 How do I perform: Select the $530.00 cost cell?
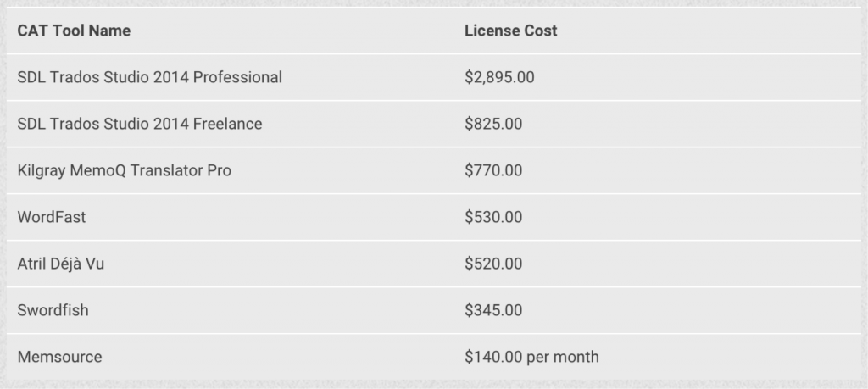pos(493,217)
